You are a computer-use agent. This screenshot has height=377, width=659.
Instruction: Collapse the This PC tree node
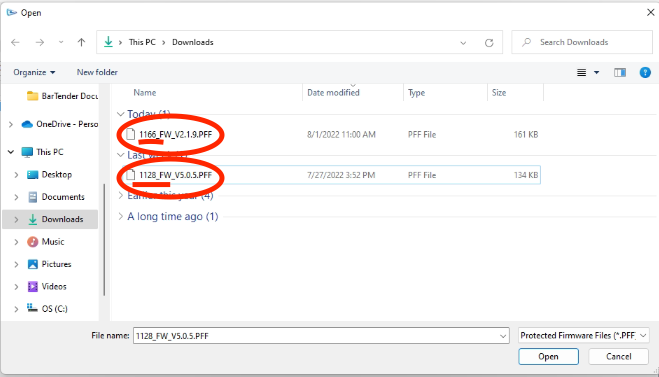point(11,152)
